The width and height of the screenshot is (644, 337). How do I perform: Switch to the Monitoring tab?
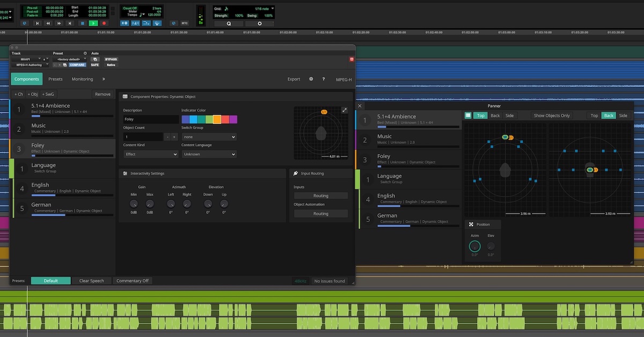tap(82, 79)
